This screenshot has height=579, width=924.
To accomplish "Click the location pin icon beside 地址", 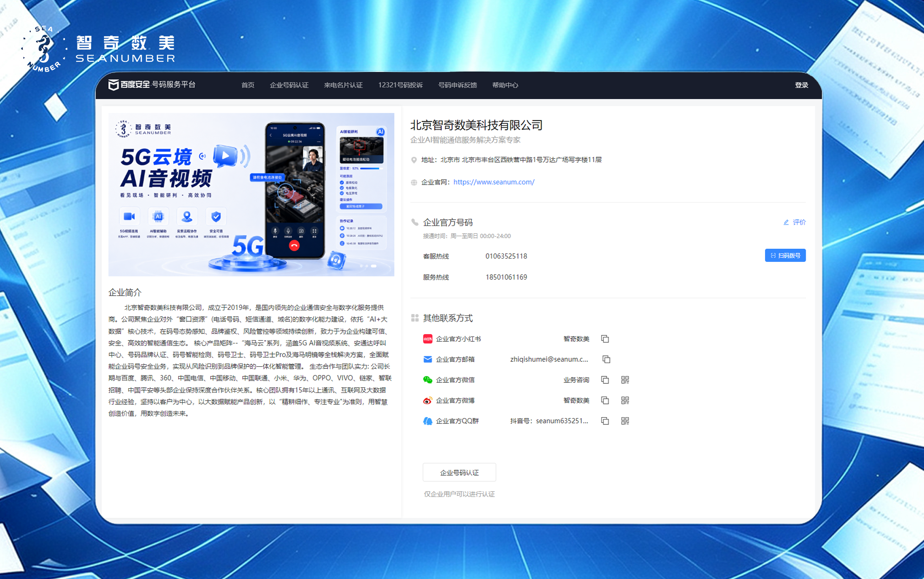I will [414, 160].
